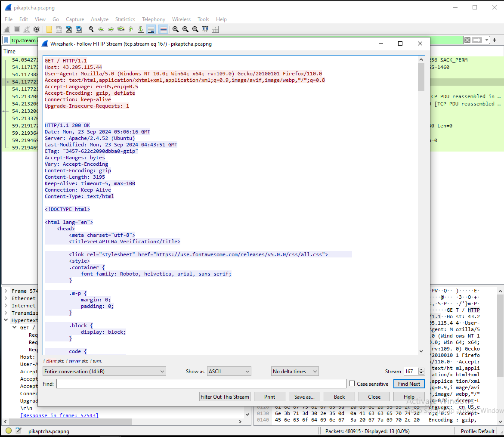The height and width of the screenshot is (437, 504).
Task: Expand the Transmission control tree item
Action: [x=6, y=313]
